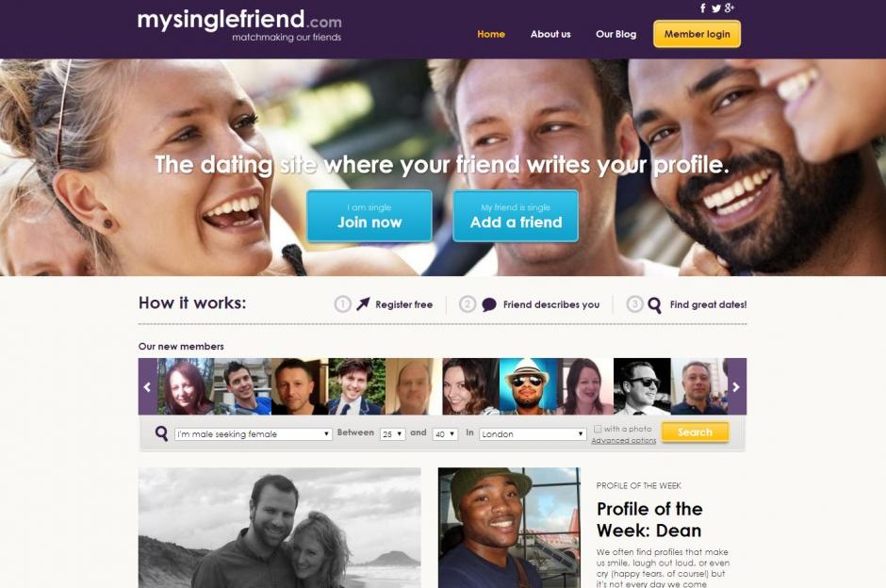The height and width of the screenshot is (588, 886).
Task: Open the Google Plus icon
Action: coord(730,8)
